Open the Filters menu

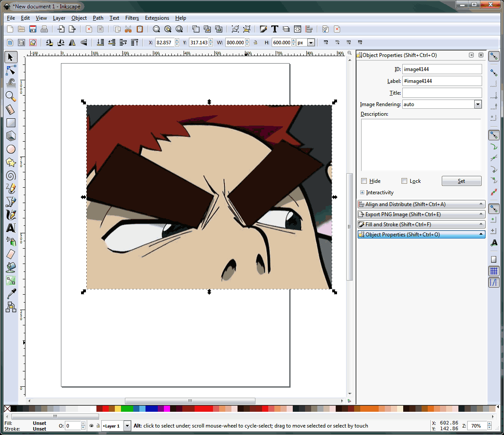(132, 18)
